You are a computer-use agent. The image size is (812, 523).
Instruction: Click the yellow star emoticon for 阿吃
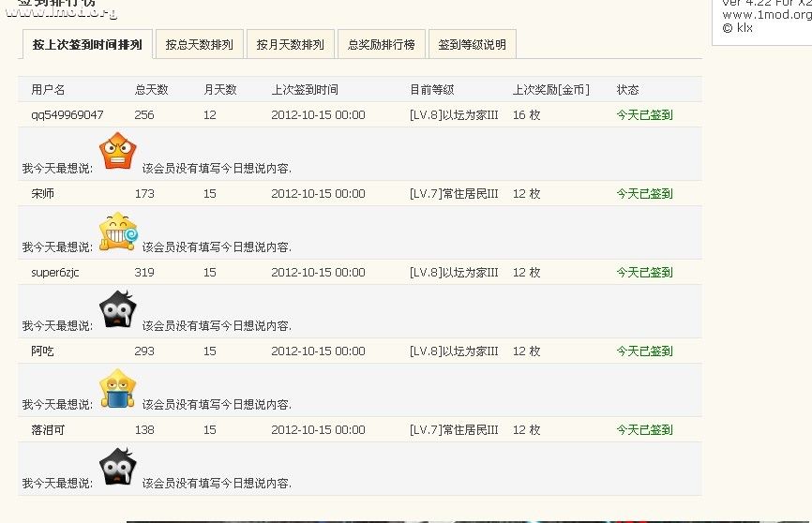(x=118, y=388)
